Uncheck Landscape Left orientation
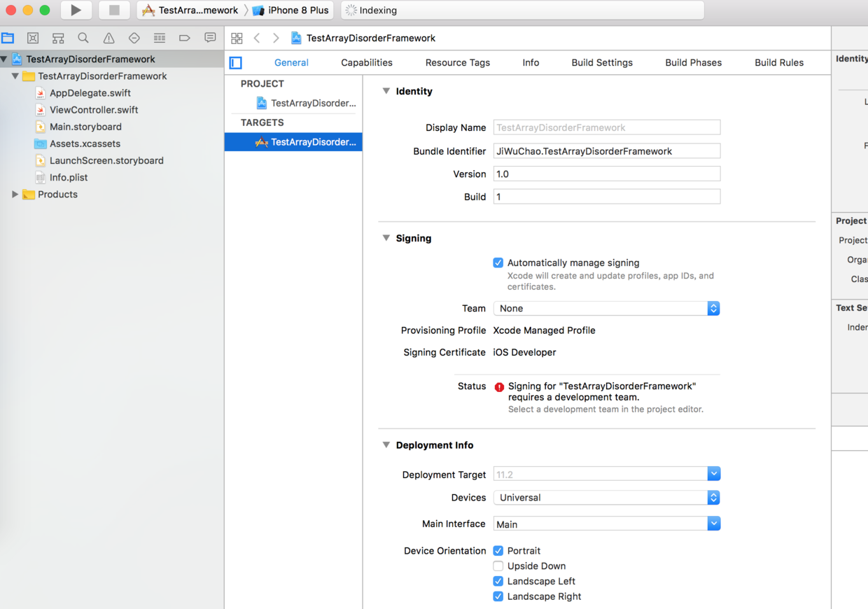The image size is (868, 609). [498, 582]
